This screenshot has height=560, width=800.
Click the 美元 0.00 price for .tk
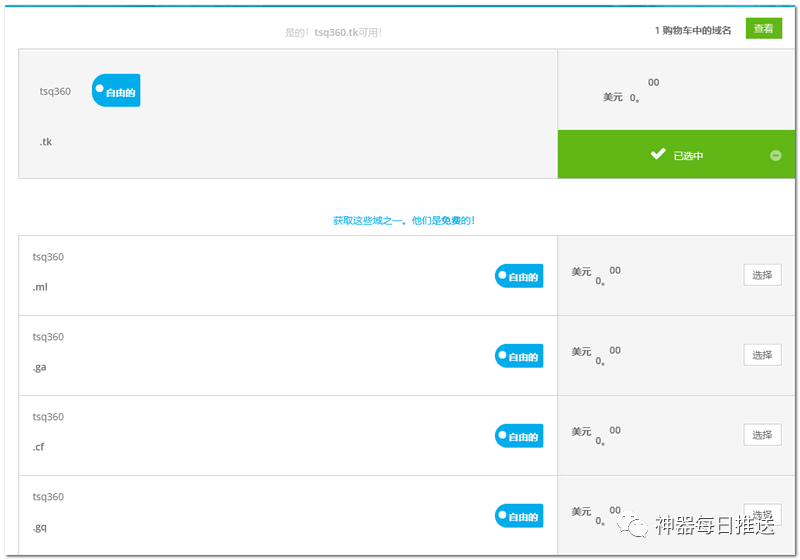click(x=630, y=92)
